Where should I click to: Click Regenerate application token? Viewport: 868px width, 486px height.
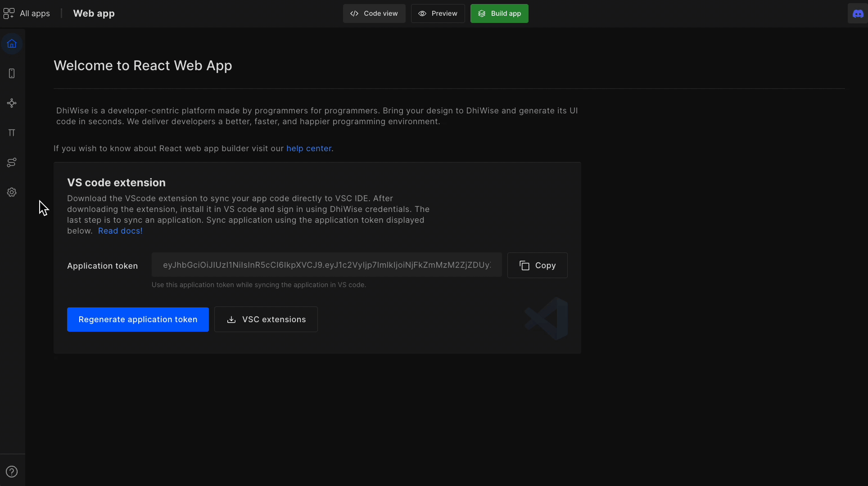coord(138,319)
